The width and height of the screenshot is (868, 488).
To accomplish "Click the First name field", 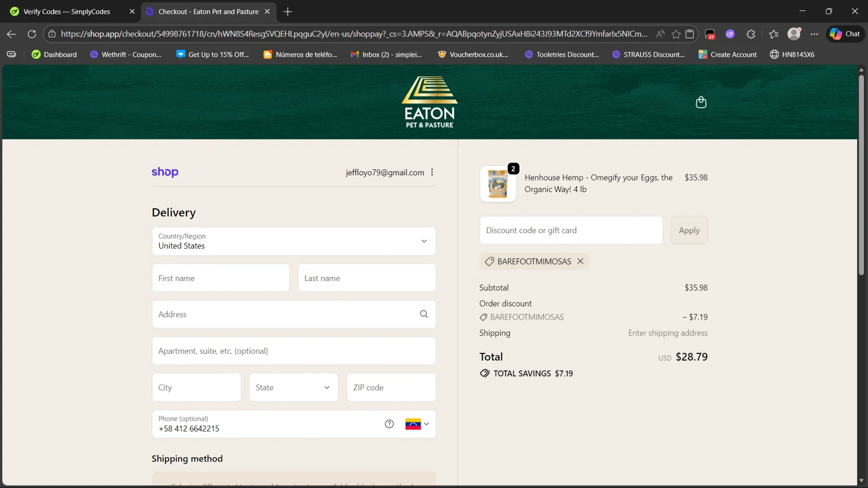I will click(220, 278).
